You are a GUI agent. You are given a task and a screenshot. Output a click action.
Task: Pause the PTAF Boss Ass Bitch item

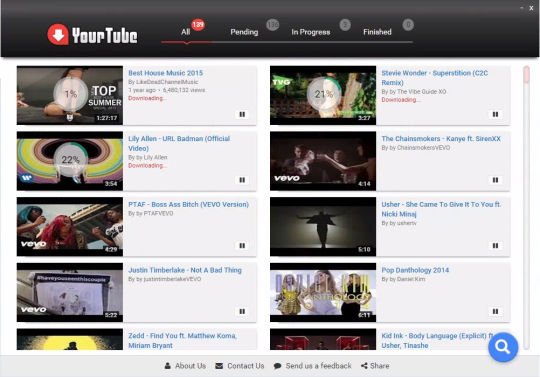pos(242,246)
